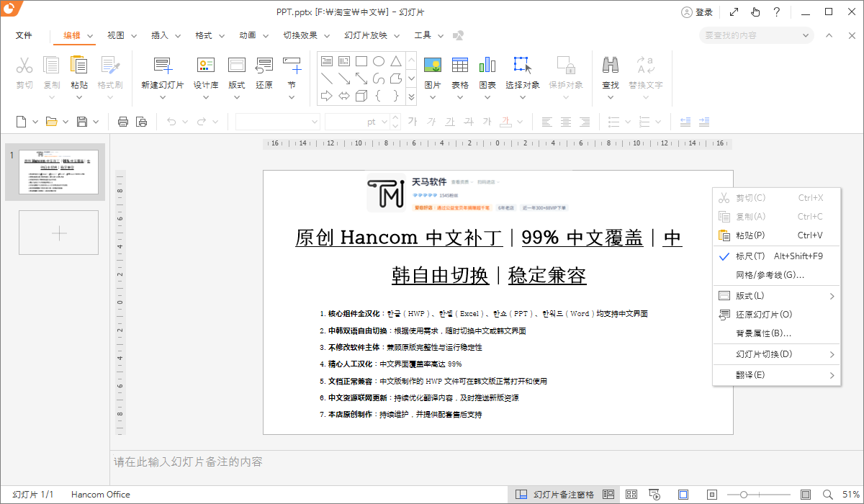The image size is (864, 504).
Task: Click the New Slide icon (新建幻灯片)
Action: click(x=162, y=72)
